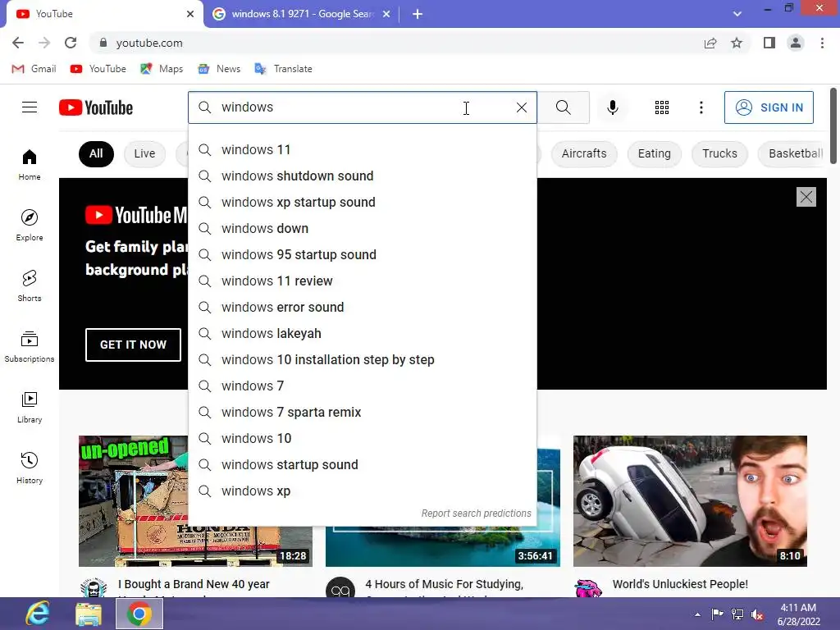The height and width of the screenshot is (630, 840).
Task: Choose suggestion "windows startup sound"
Action: coord(363,464)
